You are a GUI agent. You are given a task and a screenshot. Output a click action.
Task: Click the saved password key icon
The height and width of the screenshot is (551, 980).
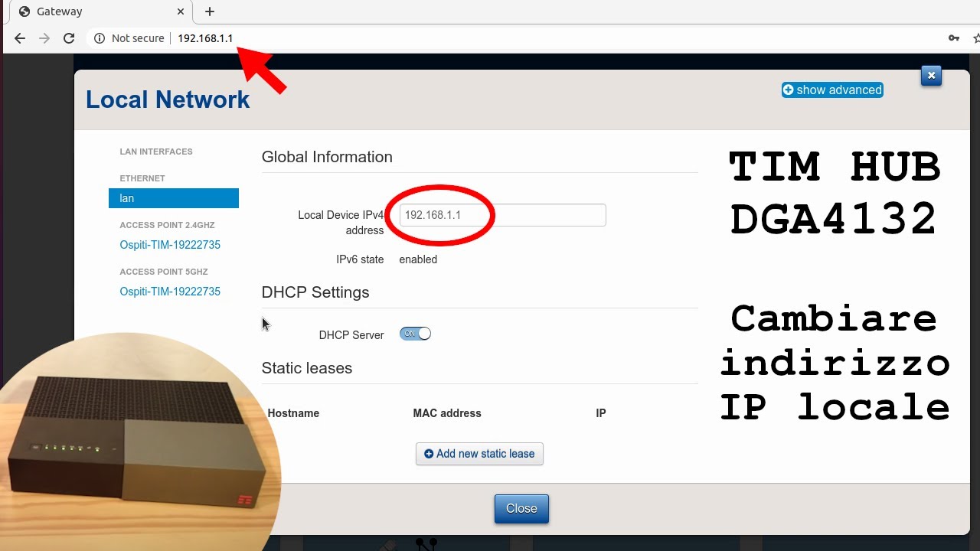[x=954, y=38]
